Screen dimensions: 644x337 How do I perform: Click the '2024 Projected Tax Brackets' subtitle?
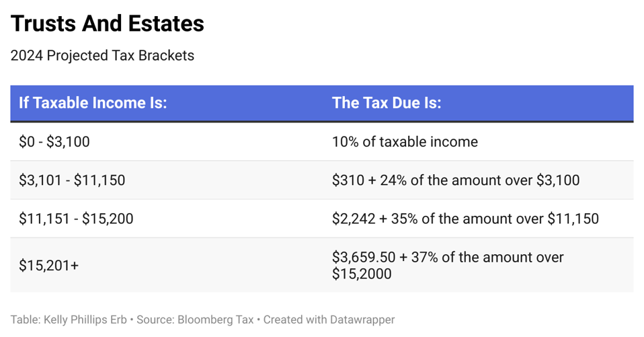pos(102,56)
